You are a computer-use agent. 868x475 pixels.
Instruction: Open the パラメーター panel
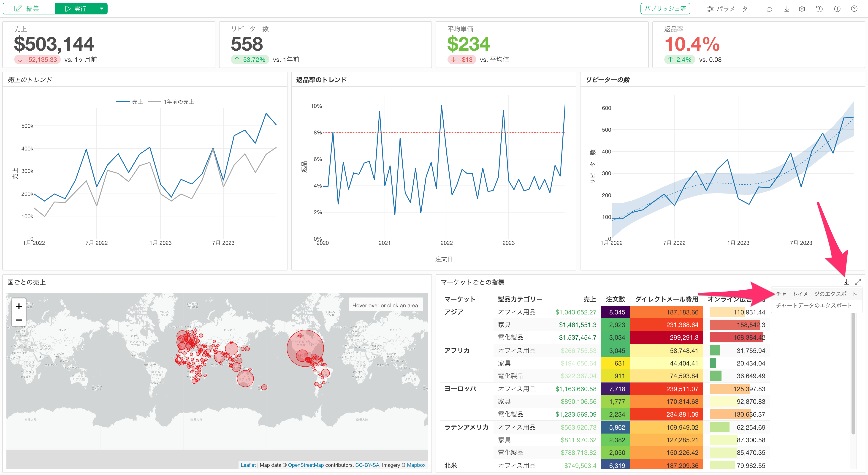click(730, 9)
